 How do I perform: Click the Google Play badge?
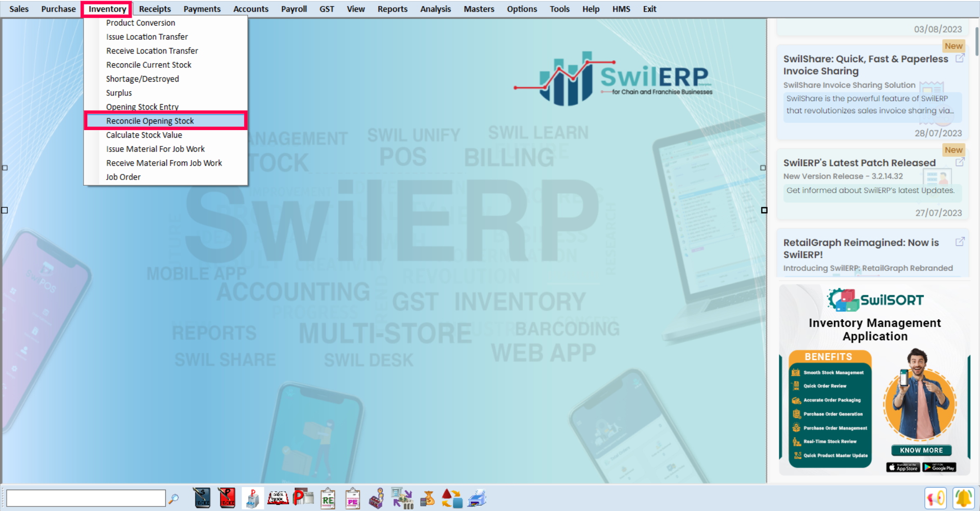tap(939, 467)
